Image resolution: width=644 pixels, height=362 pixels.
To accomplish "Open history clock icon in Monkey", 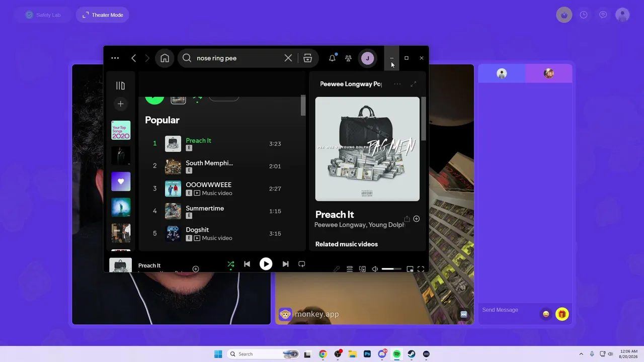I will 584,15.
